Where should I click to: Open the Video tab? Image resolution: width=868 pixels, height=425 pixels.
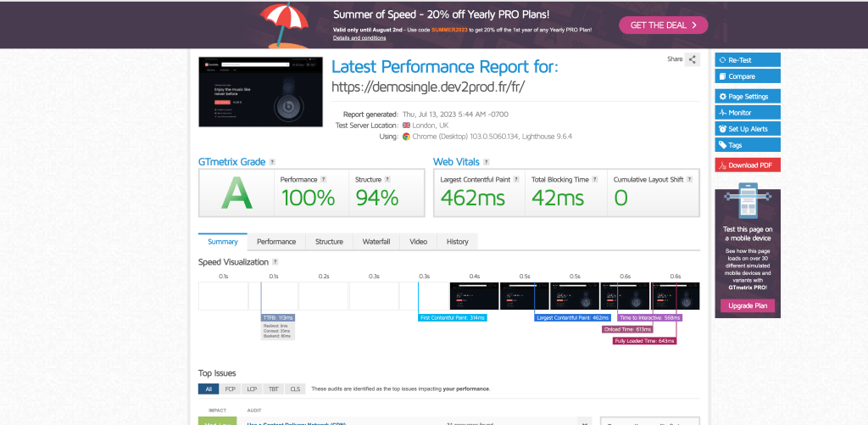point(418,242)
